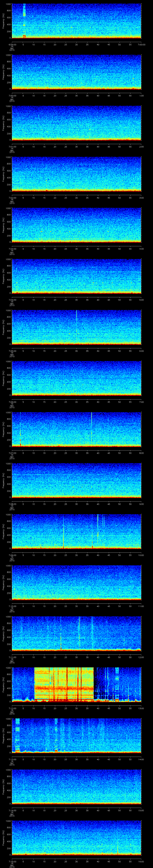Open the spectrogram panel starting at 7:10:00
Image resolution: width=153 pixels, height=868 pixels.
click(76, 583)
